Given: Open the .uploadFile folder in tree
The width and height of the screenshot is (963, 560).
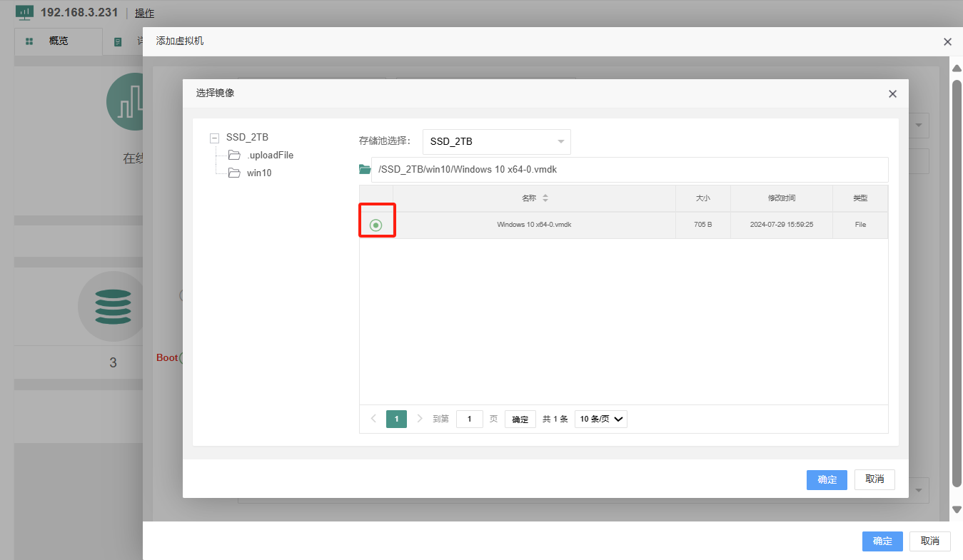Looking at the screenshot, I should click(x=270, y=155).
